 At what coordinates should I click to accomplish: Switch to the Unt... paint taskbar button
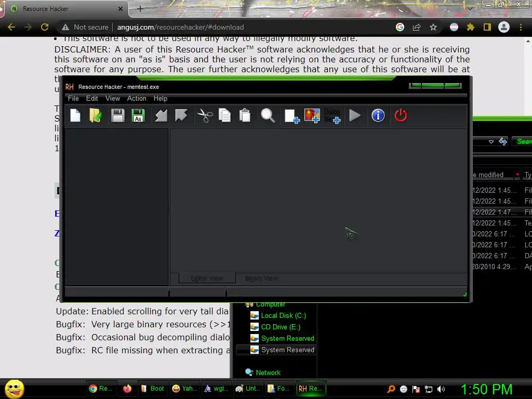point(248,389)
